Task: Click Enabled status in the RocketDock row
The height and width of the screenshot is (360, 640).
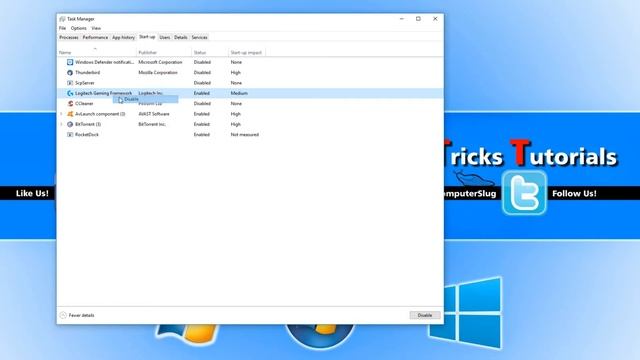Action: 202,134
